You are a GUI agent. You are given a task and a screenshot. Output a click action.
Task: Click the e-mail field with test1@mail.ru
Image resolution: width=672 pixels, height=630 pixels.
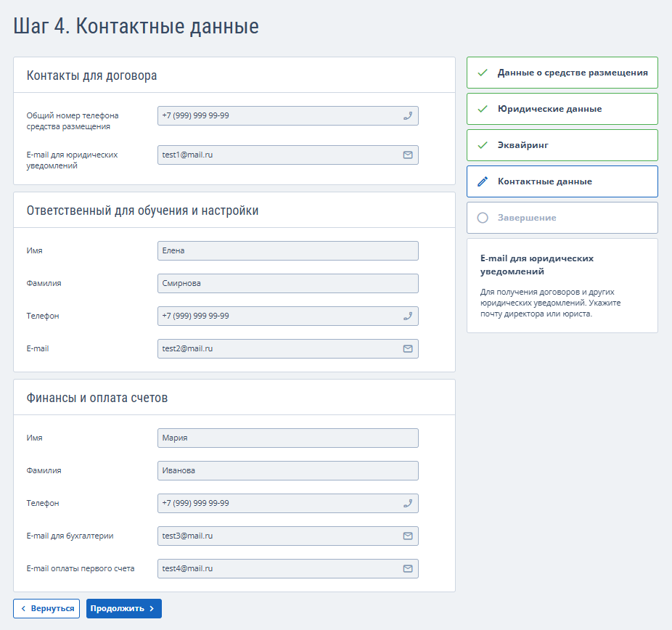(x=279, y=155)
